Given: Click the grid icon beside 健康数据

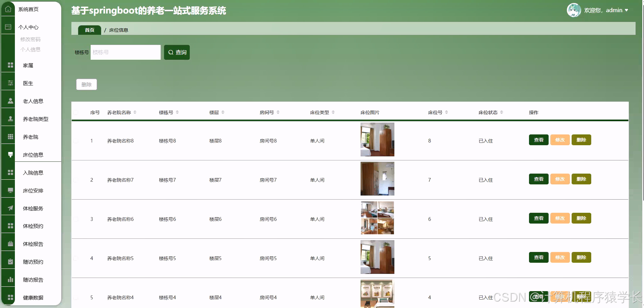Looking at the screenshot, I should point(10,298).
